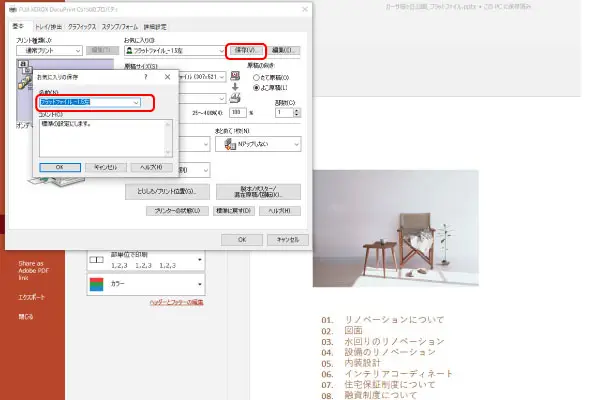The height and width of the screenshot is (400, 600).
Task: Click the comment box scrollbar down arrow
Action: 168,153
